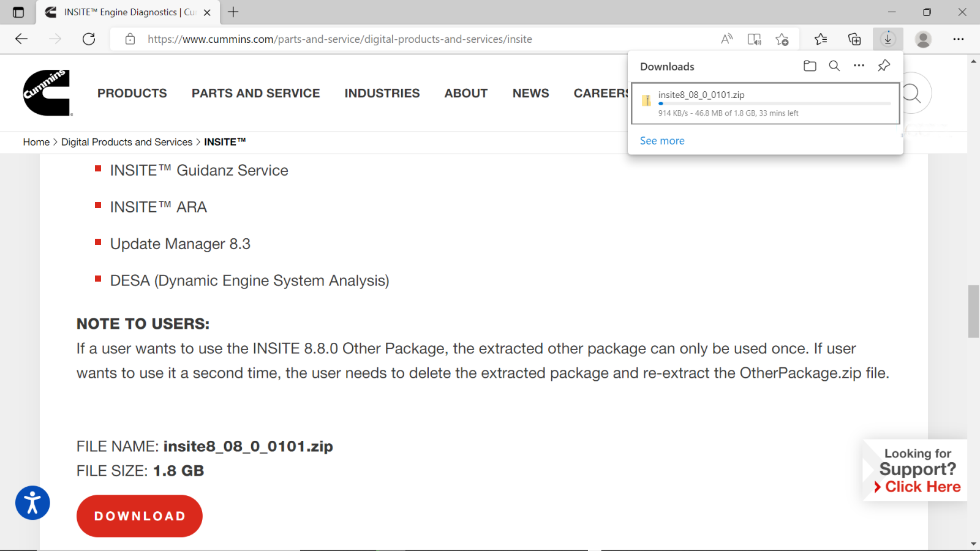This screenshot has height=551, width=980.
Task: Add this page to favorites
Action: point(782,39)
